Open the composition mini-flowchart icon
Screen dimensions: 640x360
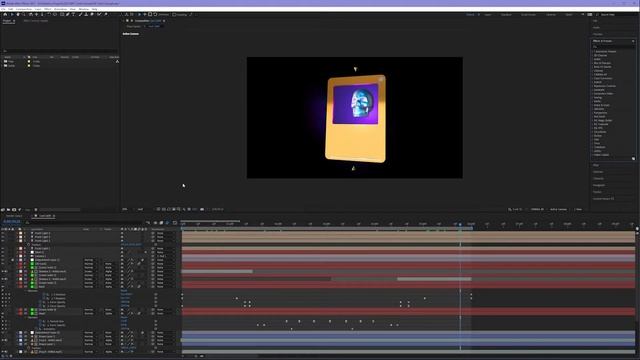pyautogui.click(x=148, y=223)
